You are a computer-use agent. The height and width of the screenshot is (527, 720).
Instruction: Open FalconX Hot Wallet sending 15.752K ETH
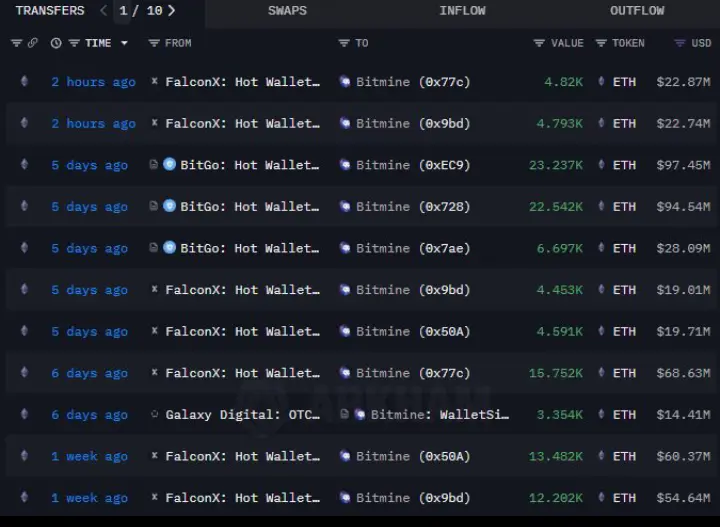[242, 373]
